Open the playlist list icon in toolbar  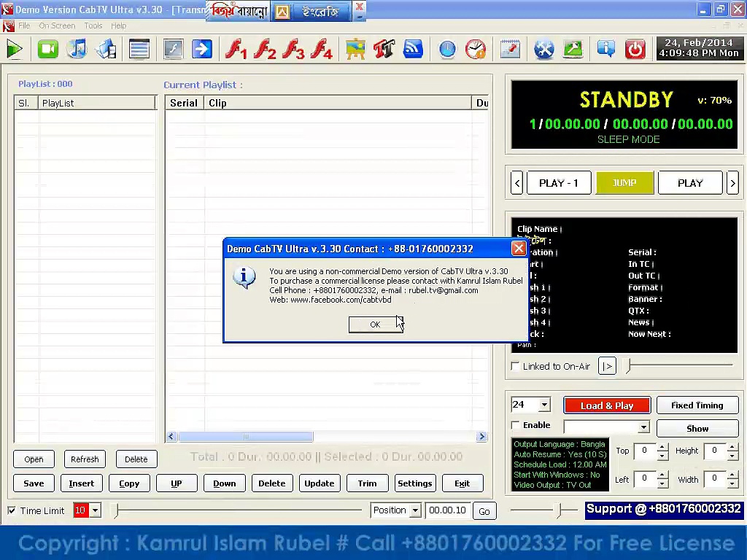139,49
